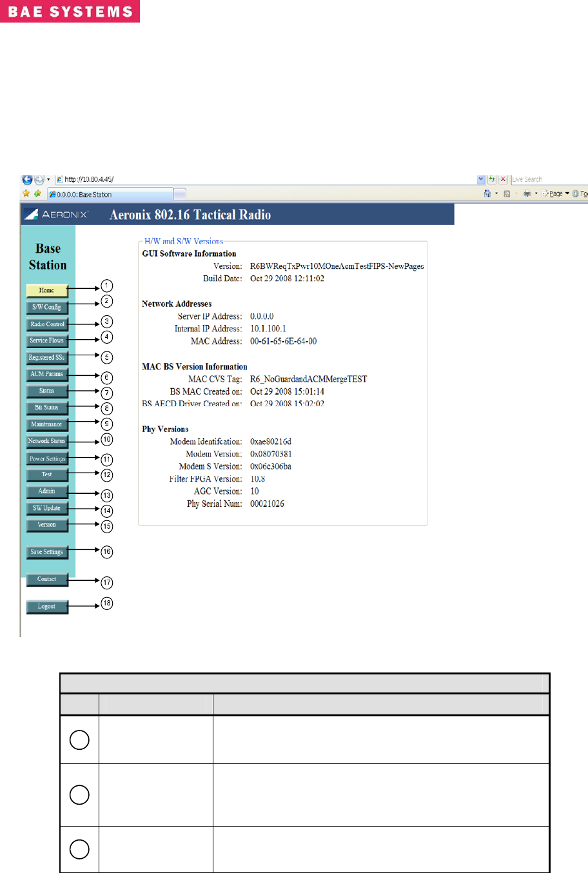Click MAC CVS Tag 'R6_NoGuardandACMMergeTEST'

(309, 379)
